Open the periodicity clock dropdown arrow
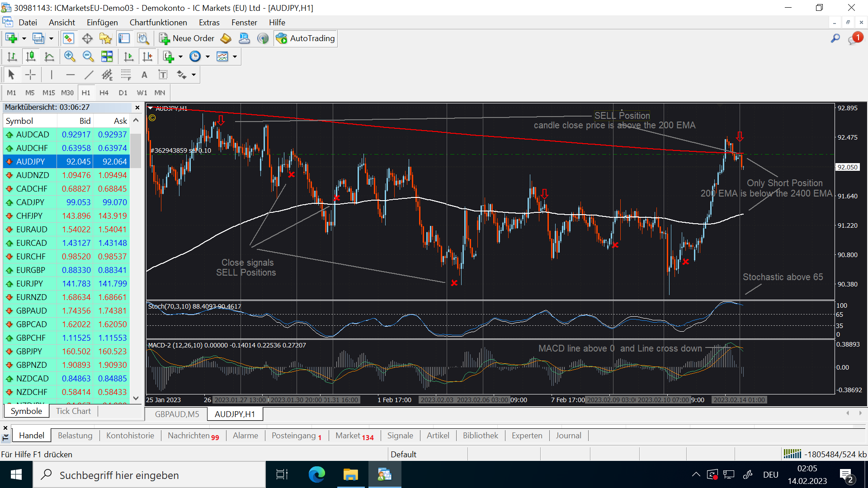The height and width of the screenshot is (488, 868). [x=208, y=56]
